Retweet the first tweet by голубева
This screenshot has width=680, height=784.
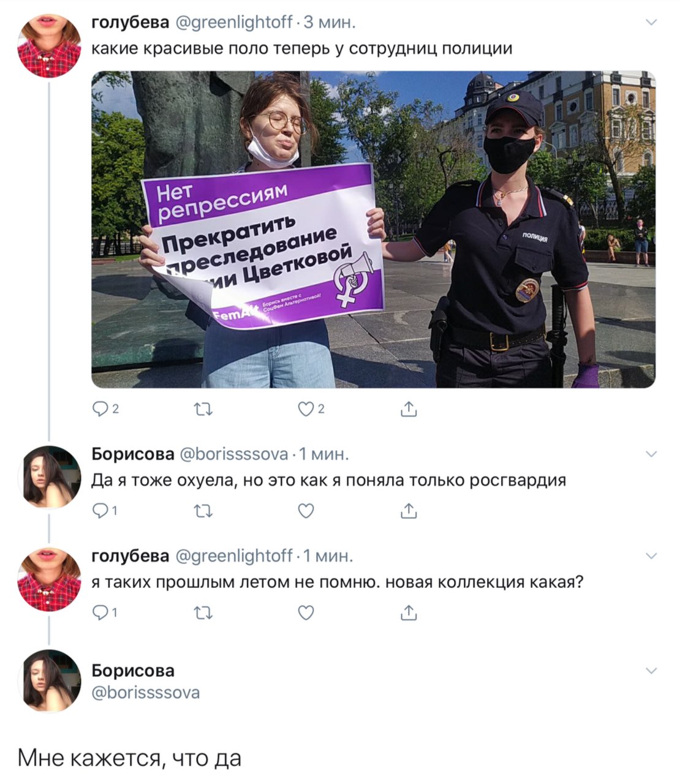[203, 410]
